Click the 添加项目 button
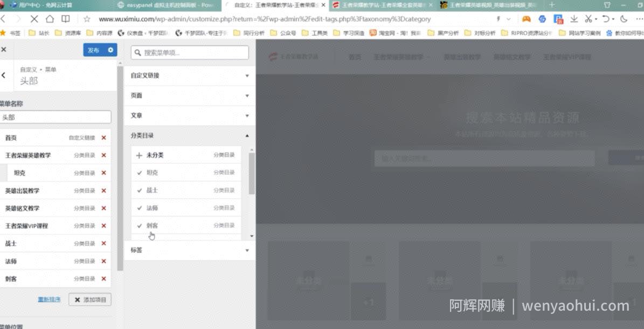Image resolution: width=644 pixels, height=329 pixels. click(90, 300)
